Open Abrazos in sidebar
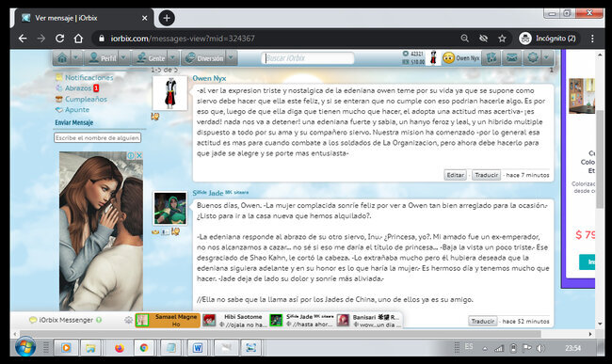Viewport: 612px width, 364px height. tap(78, 88)
